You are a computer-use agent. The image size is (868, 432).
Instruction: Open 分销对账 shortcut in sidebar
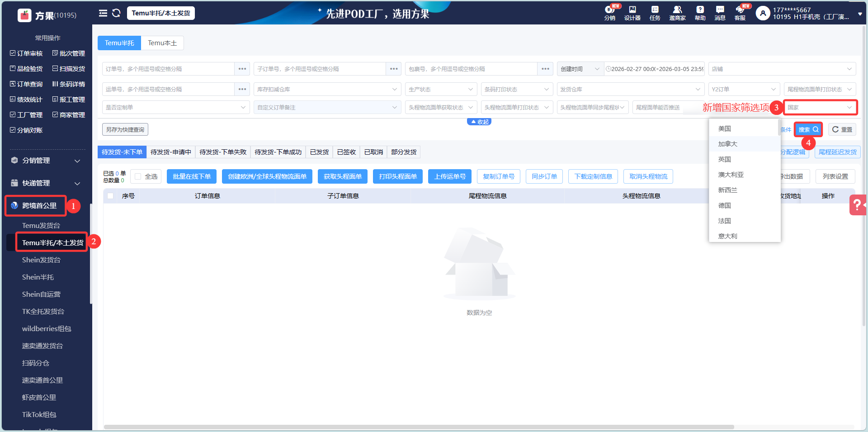[x=26, y=130]
